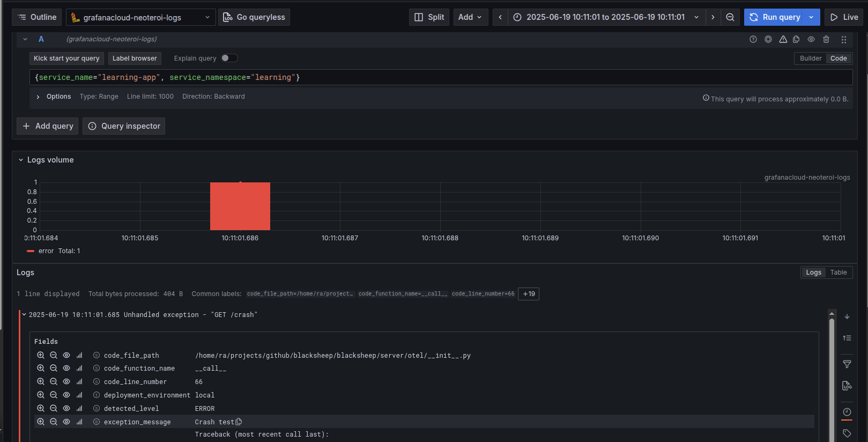Click Kick start your query
This screenshot has width=868, height=442.
pos(66,58)
